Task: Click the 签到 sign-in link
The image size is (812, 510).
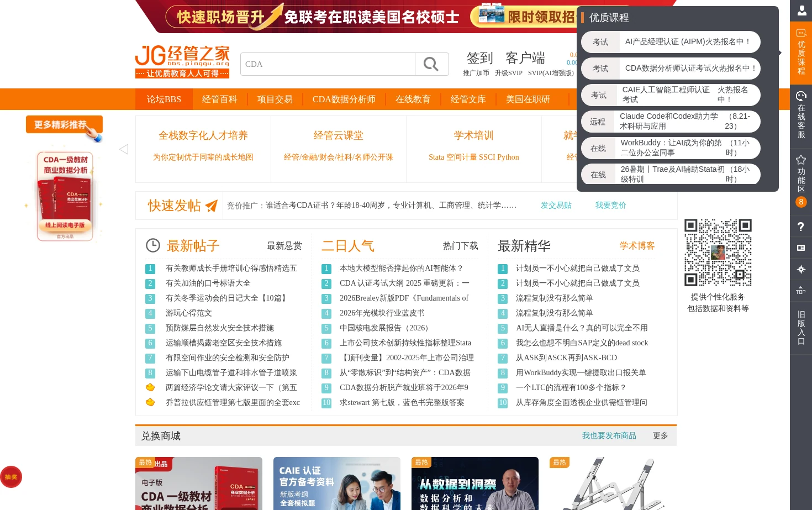Action: coord(479,58)
